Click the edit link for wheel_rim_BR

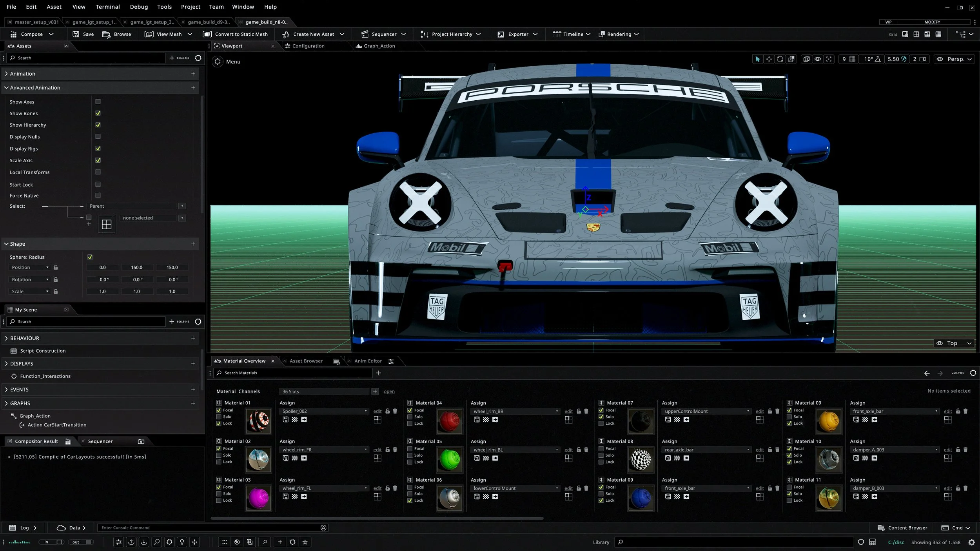(x=568, y=411)
